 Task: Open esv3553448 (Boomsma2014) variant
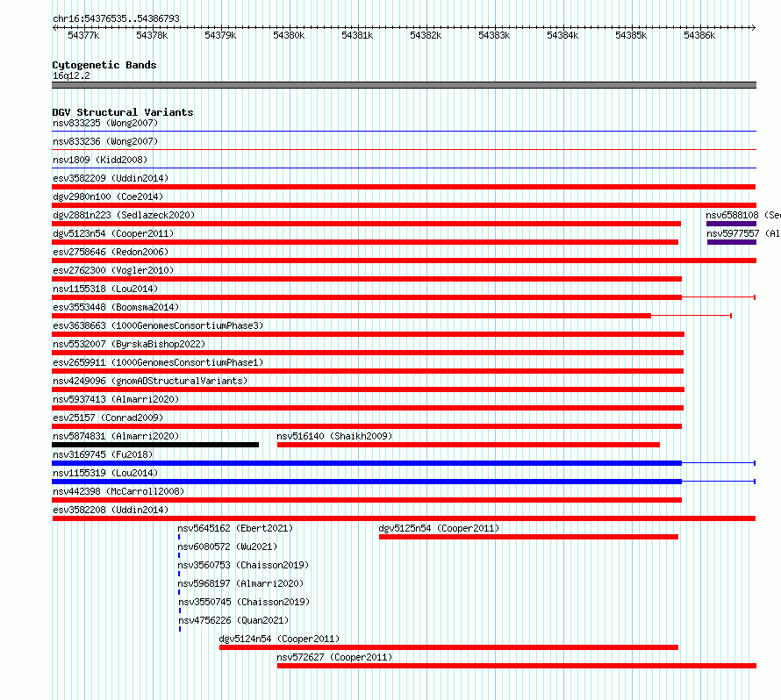click(116, 307)
